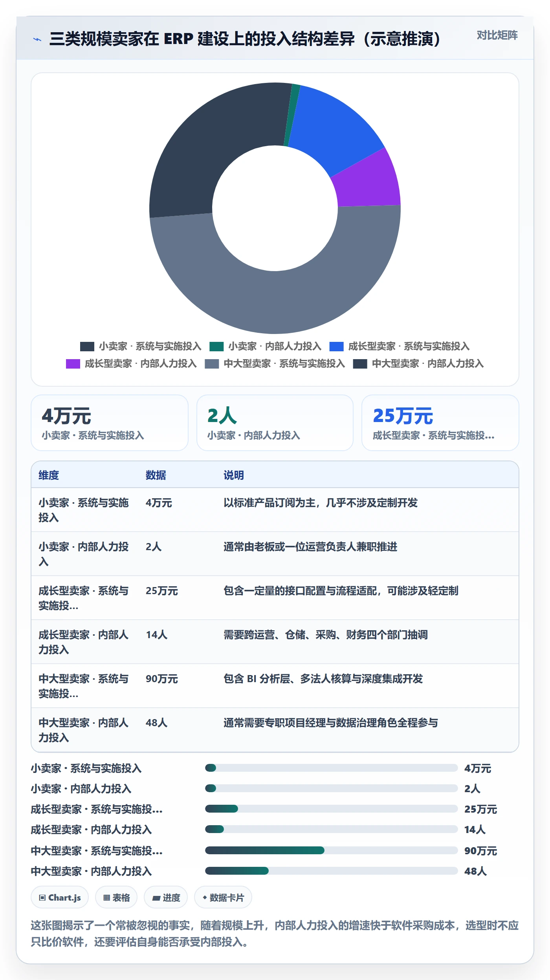The height and width of the screenshot is (980, 550).
Task: Click the 说明 column header
Action: click(234, 475)
